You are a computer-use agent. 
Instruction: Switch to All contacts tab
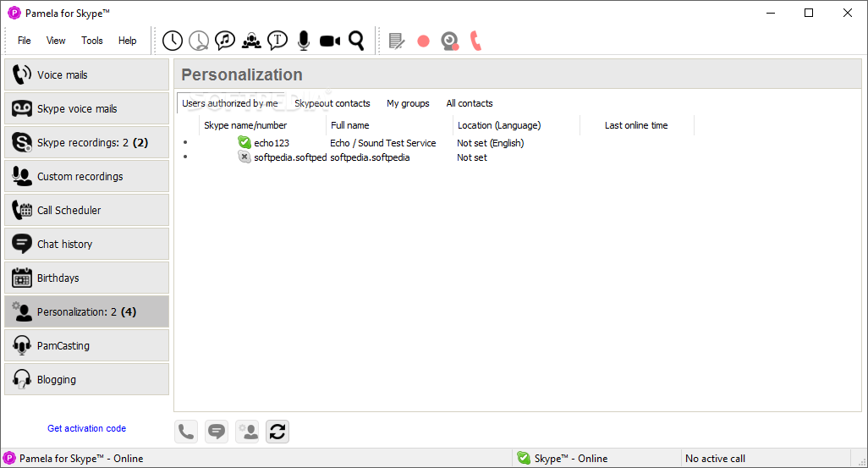(x=470, y=103)
